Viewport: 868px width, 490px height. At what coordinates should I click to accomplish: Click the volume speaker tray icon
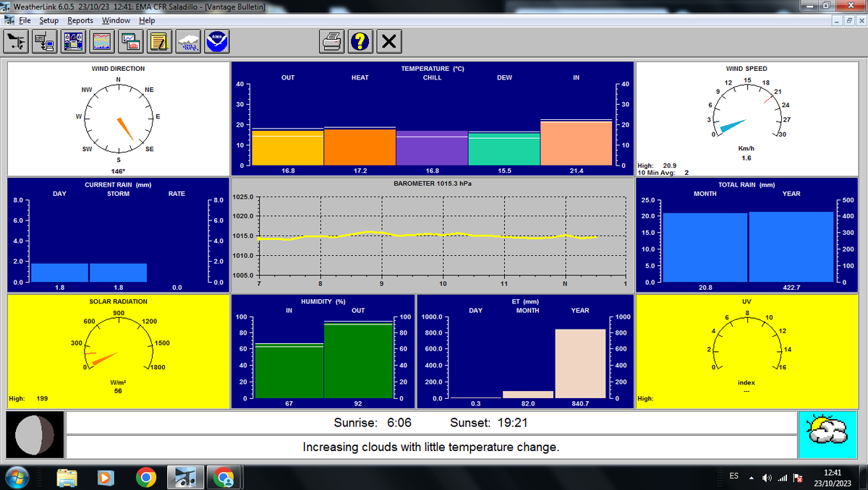pos(767,478)
